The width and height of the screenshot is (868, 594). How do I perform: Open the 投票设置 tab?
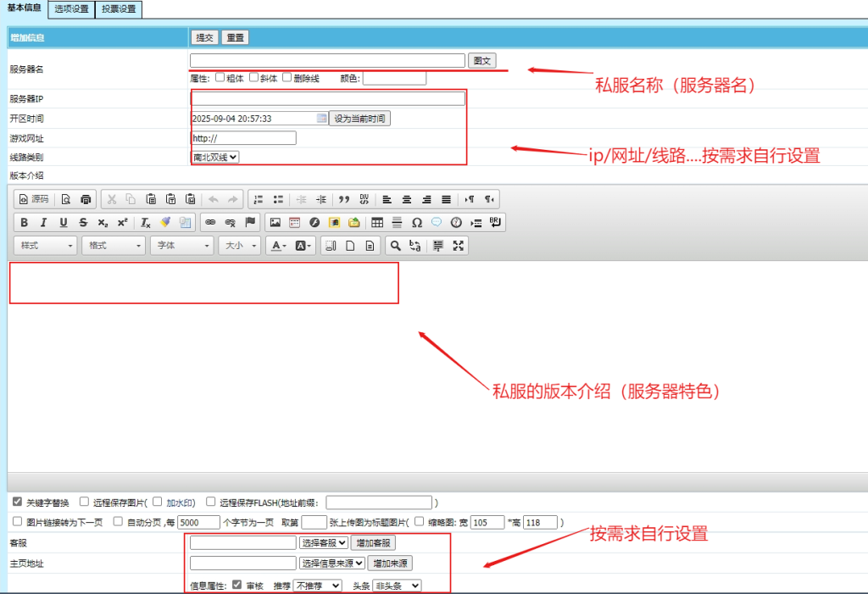(x=117, y=9)
